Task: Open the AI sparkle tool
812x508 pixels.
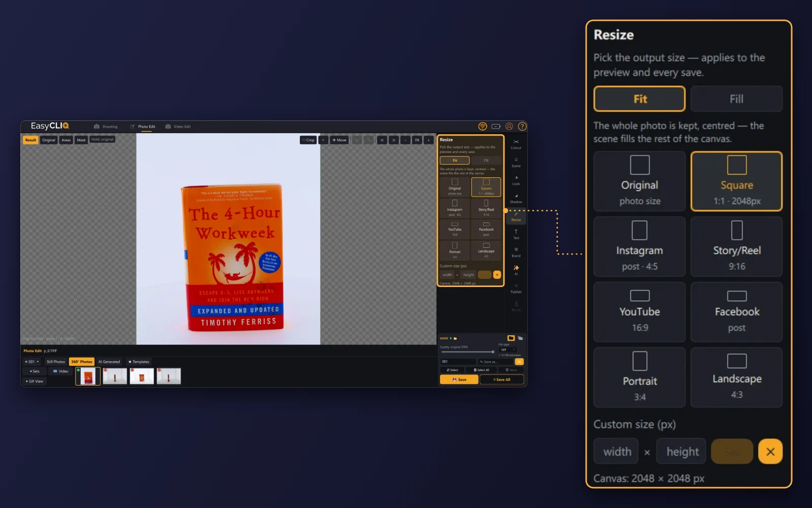Action: coord(516,270)
